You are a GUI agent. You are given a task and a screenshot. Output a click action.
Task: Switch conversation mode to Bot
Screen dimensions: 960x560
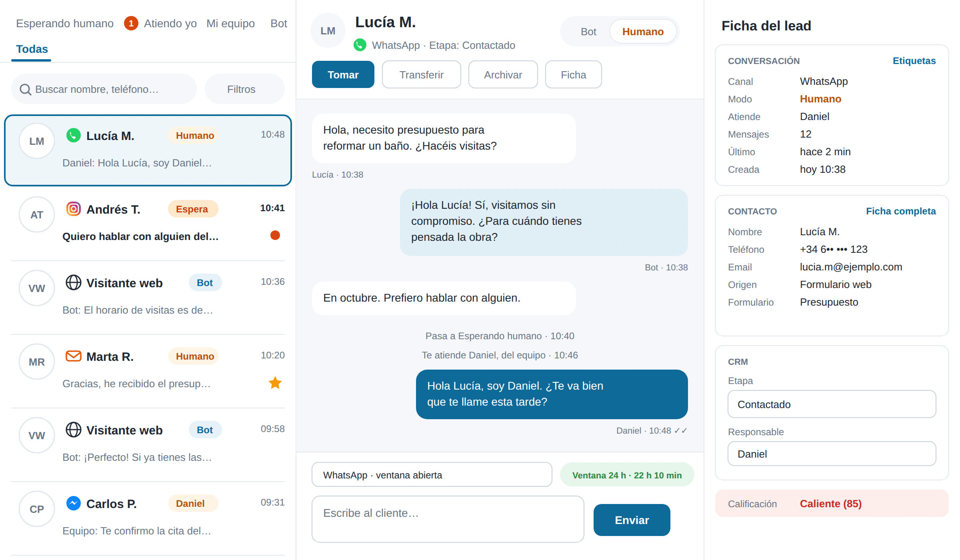tap(588, 32)
